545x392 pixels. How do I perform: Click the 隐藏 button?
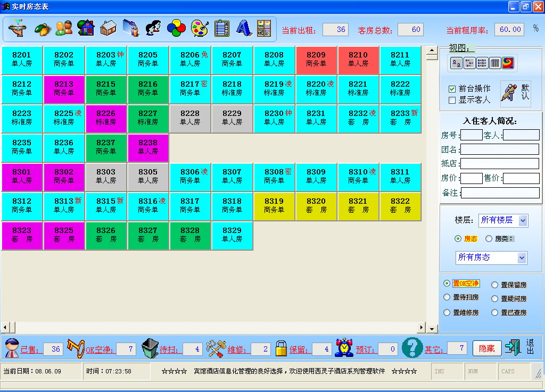487,348
